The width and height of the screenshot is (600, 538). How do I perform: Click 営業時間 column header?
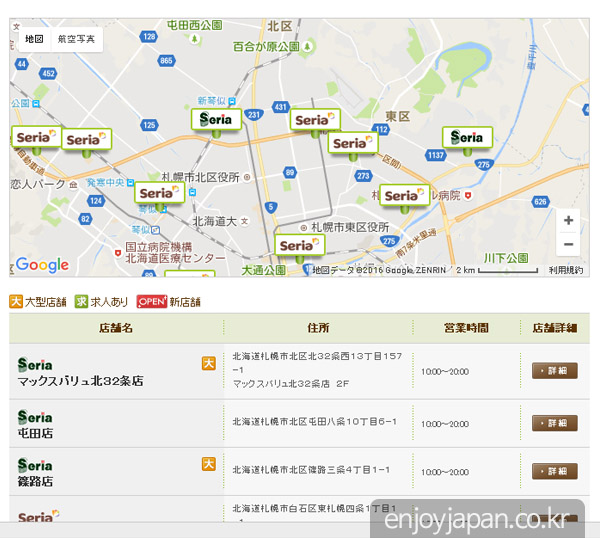(466, 328)
